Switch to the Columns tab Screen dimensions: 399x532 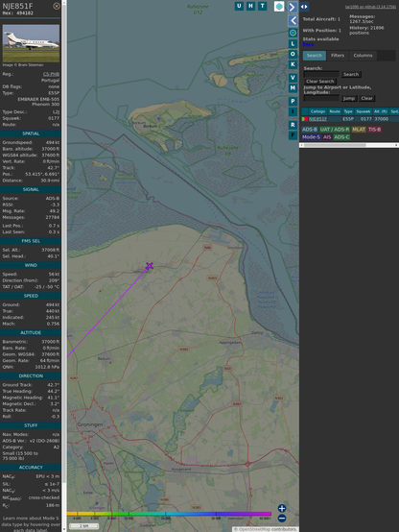(363, 56)
